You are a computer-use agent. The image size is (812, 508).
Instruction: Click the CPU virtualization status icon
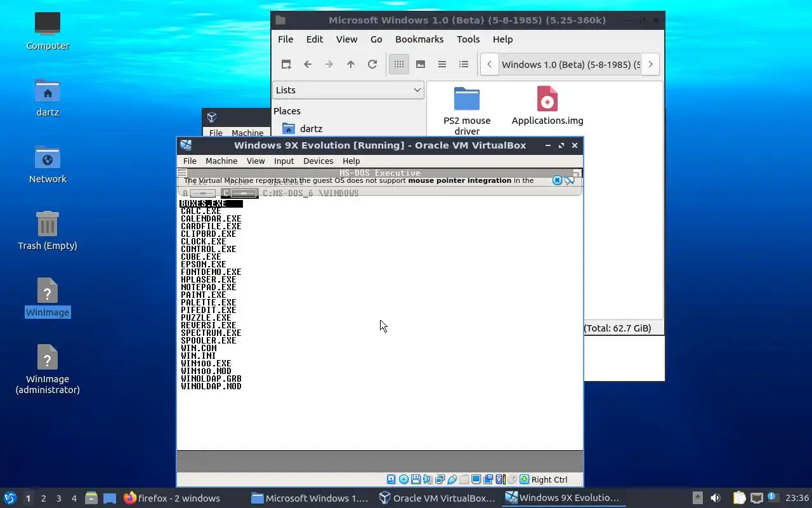500,479
